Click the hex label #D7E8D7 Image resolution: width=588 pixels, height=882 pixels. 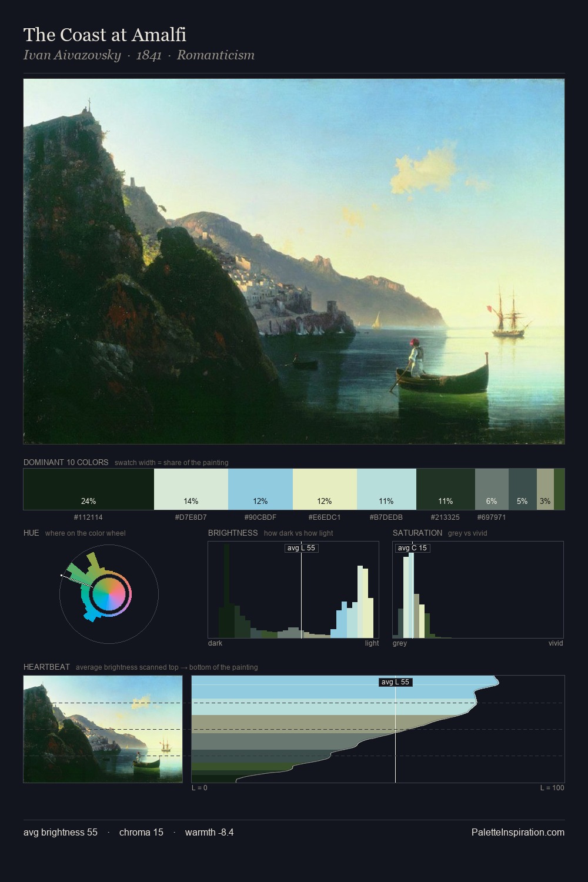click(191, 517)
